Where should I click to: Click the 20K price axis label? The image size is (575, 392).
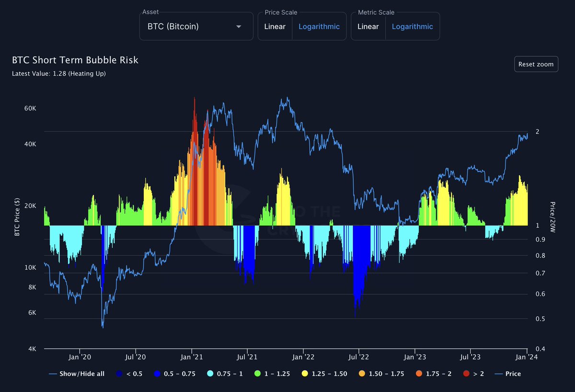point(30,206)
